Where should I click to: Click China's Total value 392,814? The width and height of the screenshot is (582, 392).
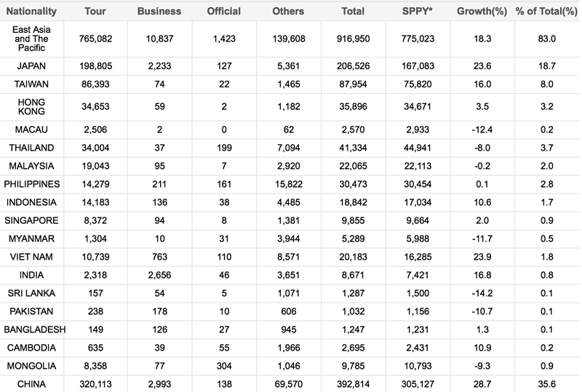click(353, 384)
